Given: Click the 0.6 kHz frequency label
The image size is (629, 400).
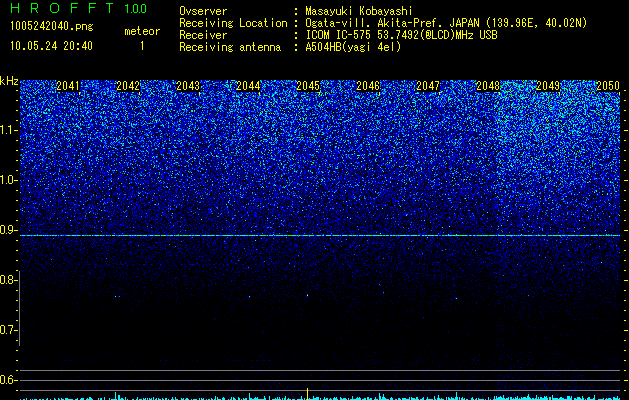Looking at the screenshot, I should 7,380.
